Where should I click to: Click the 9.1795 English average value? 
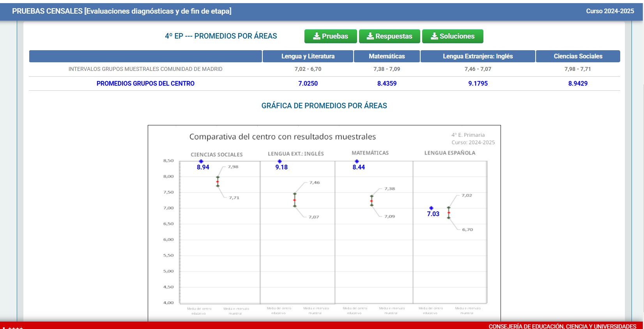[x=478, y=83]
